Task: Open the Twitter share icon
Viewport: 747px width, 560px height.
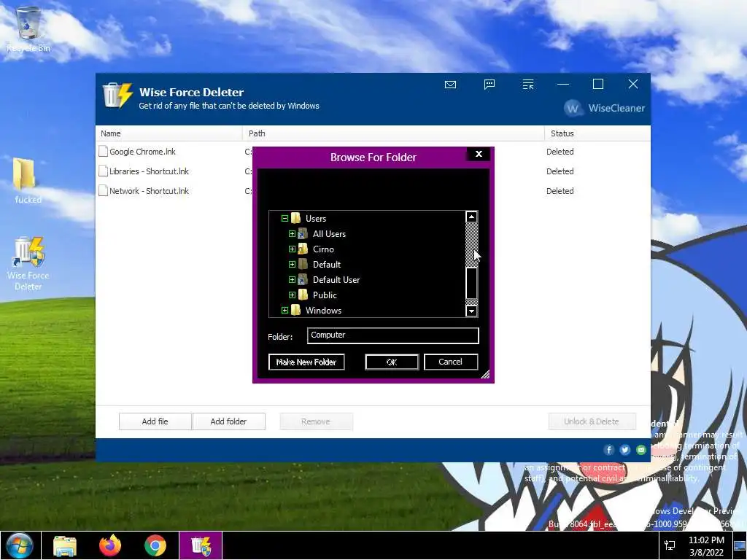Action: pyautogui.click(x=625, y=450)
